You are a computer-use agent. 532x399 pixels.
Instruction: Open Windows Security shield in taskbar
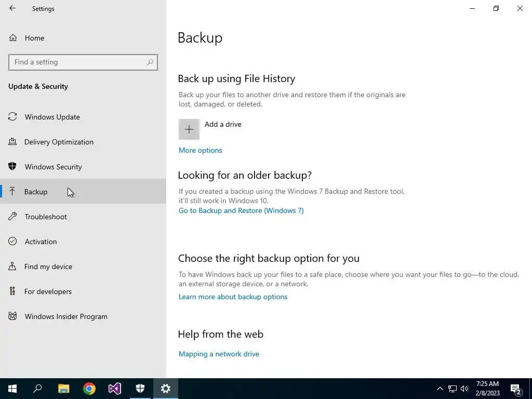click(140, 389)
